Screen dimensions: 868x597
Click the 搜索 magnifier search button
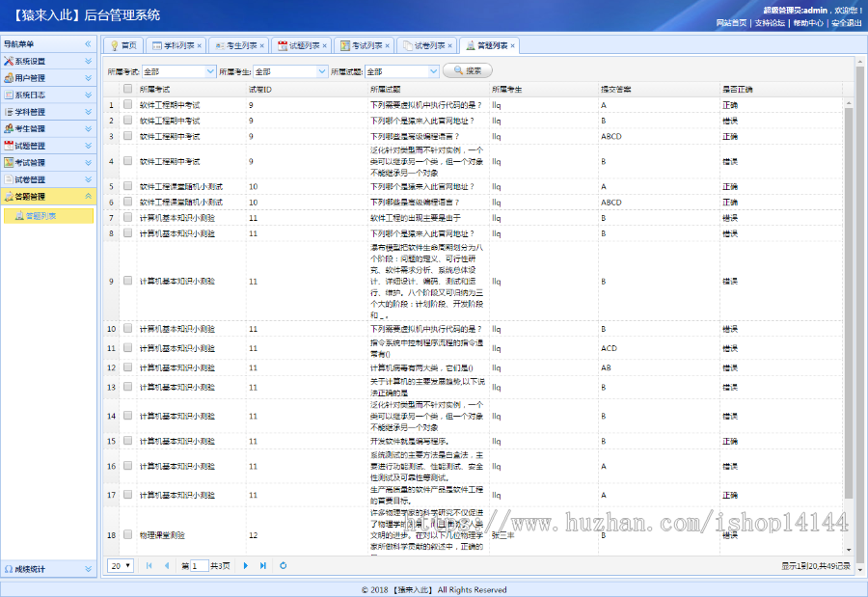tap(466, 69)
